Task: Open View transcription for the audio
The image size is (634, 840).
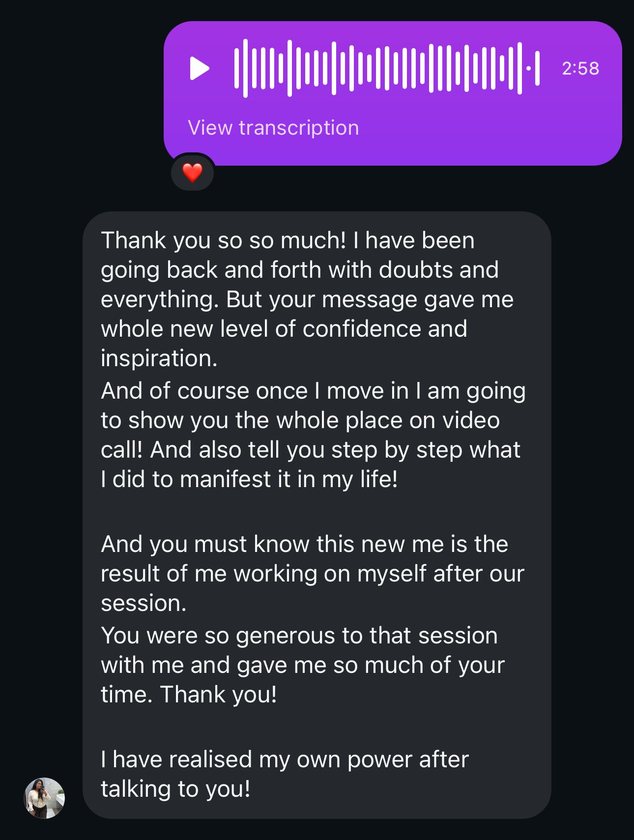Action: (x=273, y=128)
